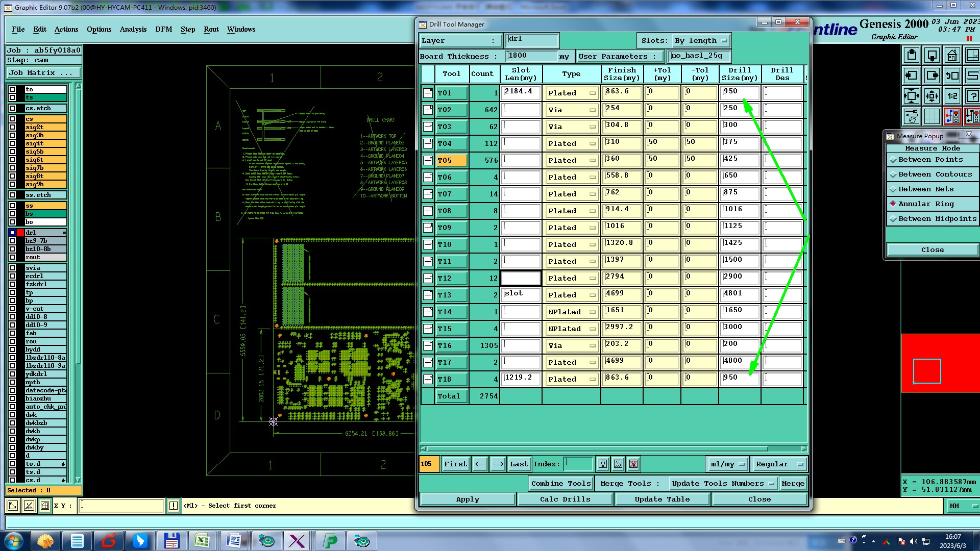Click the red X delete icon beside Index
The image size is (980, 551).
pyautogui.click(x=633, y=464)
